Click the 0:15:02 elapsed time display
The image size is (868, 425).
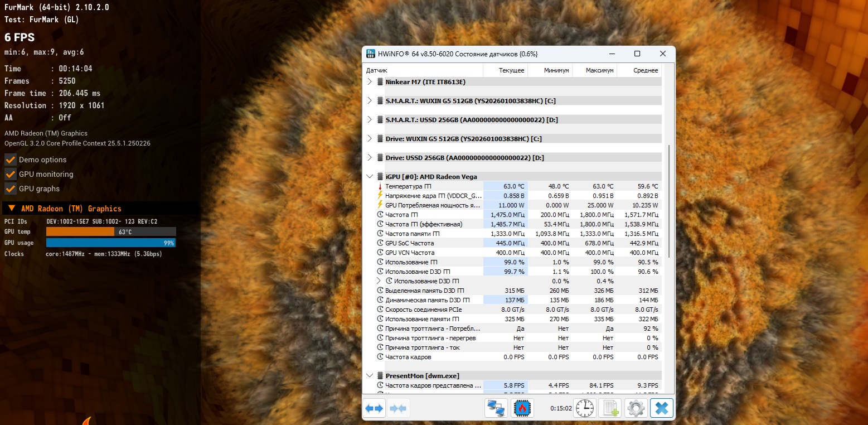click(x=561, y=408)
